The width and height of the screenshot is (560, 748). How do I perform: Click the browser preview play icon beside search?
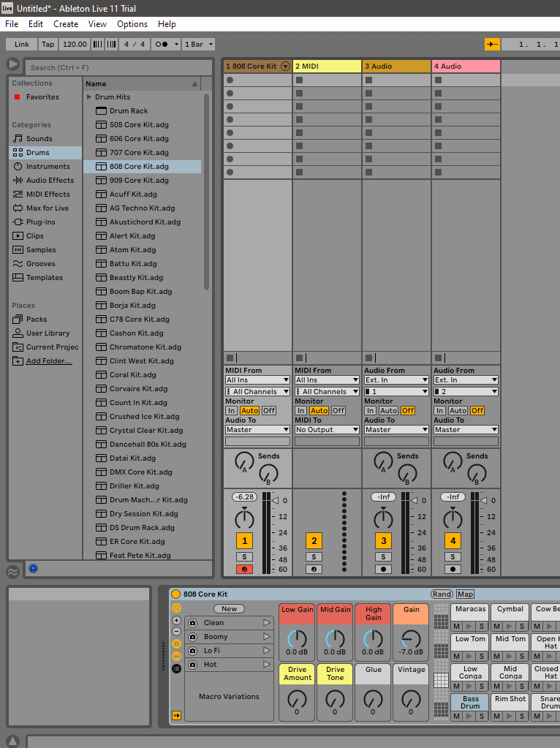(13, 64)
